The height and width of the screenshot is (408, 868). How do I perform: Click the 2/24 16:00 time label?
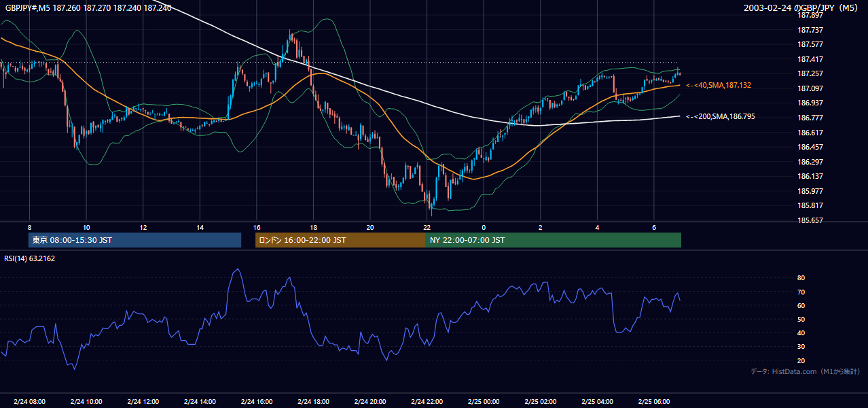(256, 401)
